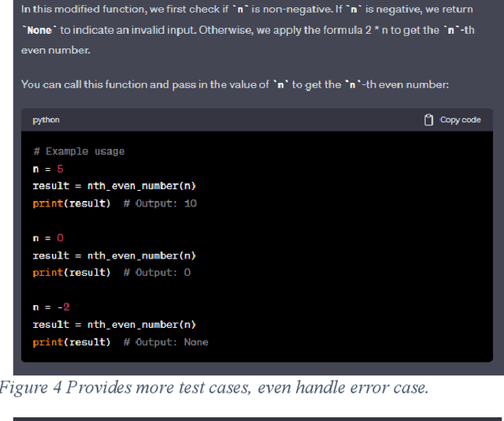
Task: Click the 'n = -2' code line
Action: point(51,307)
